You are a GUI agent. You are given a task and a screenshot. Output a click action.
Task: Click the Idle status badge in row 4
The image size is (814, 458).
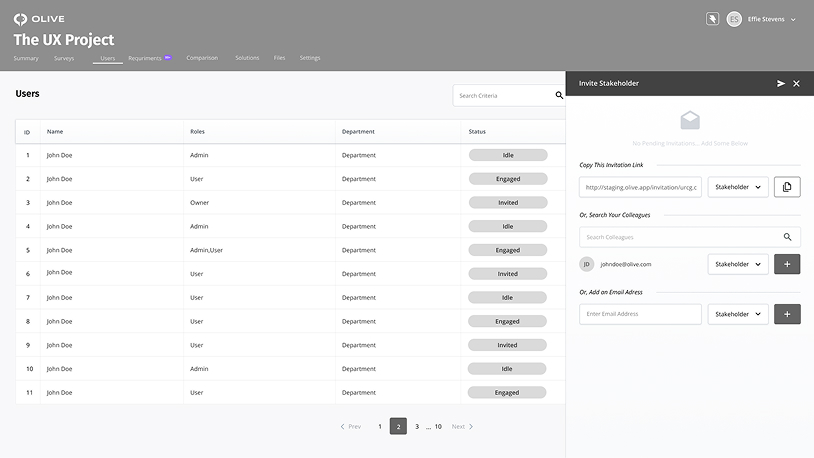508,226
